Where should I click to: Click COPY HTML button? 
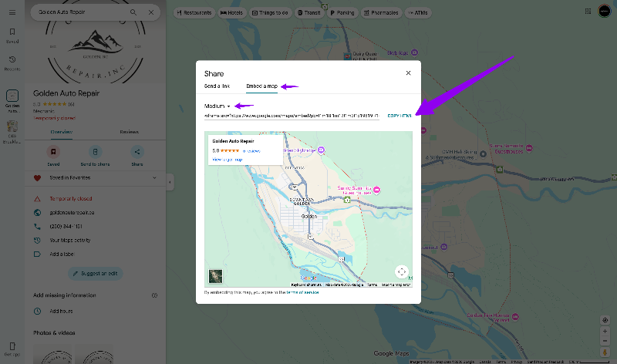pos(400,116)
